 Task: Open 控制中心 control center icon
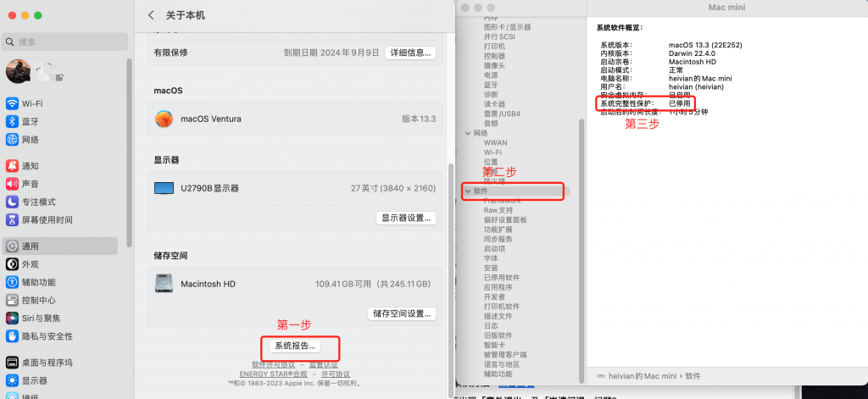pos(12,300)
